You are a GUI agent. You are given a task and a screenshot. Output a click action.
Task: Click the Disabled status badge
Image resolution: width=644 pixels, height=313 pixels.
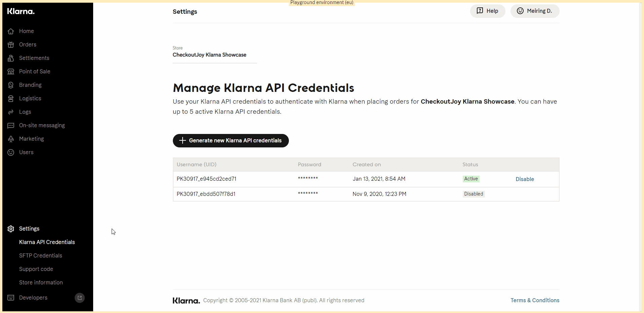click(x=473, y=194)
